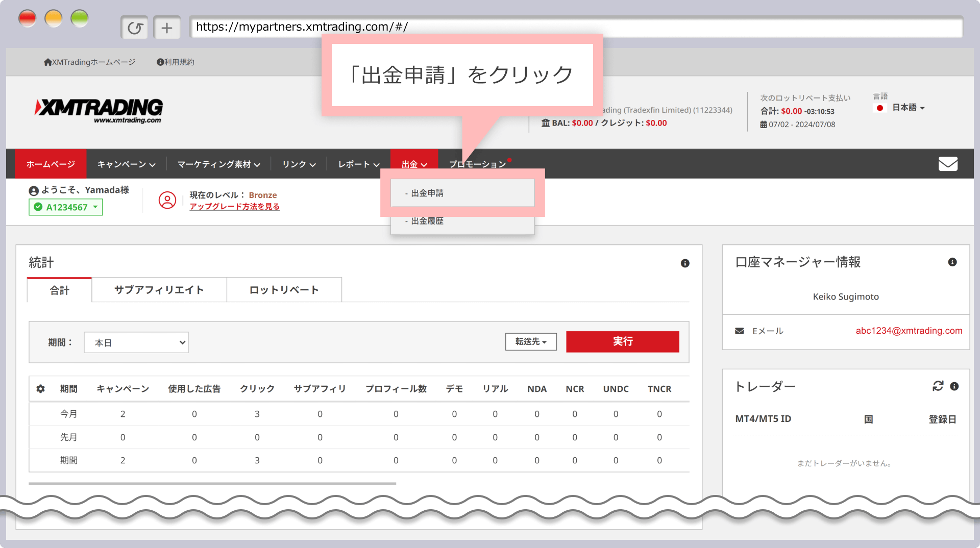Screen dimensions: 980x548
Task: Go to the ホームページ menu item
Action: (x=51, y=164)
